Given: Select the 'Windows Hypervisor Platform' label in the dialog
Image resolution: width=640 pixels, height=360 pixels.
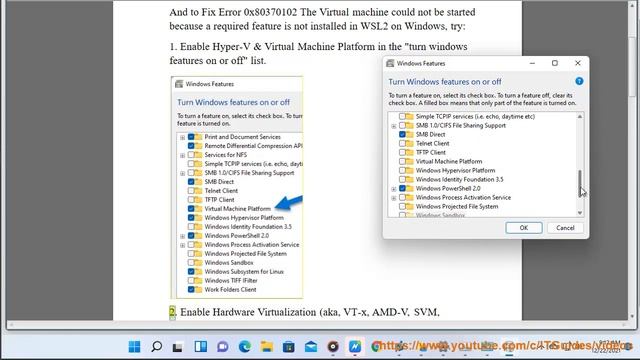Looking at the screenshot, I should point(455,170).
